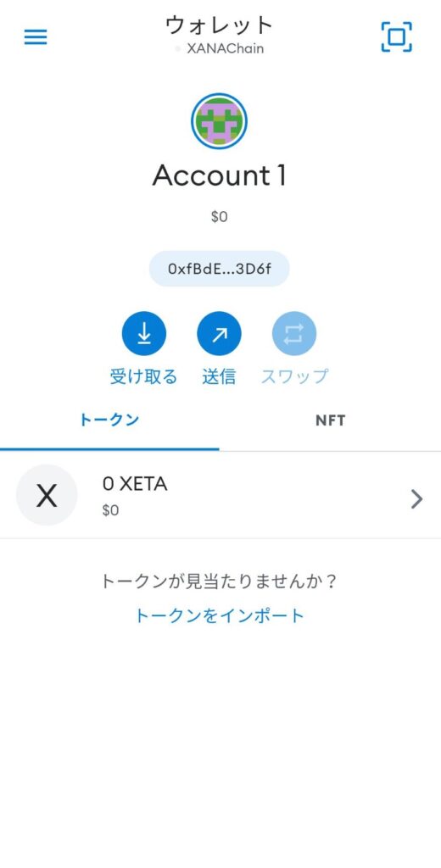Image resolution: width=441 pixels, height=868 pixels.
Task: Open the account identicon avatar
Action: click(220, 120)
